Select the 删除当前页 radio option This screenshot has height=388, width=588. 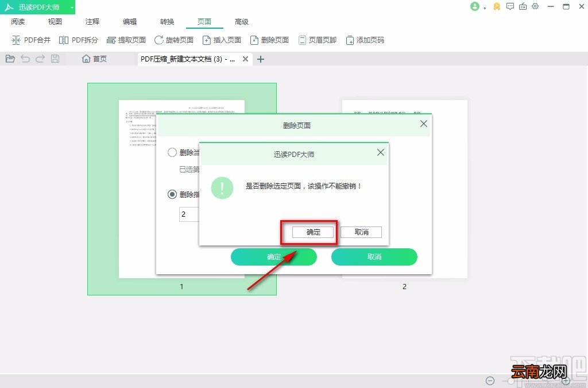pyautogui.click(x=172, y=152)
